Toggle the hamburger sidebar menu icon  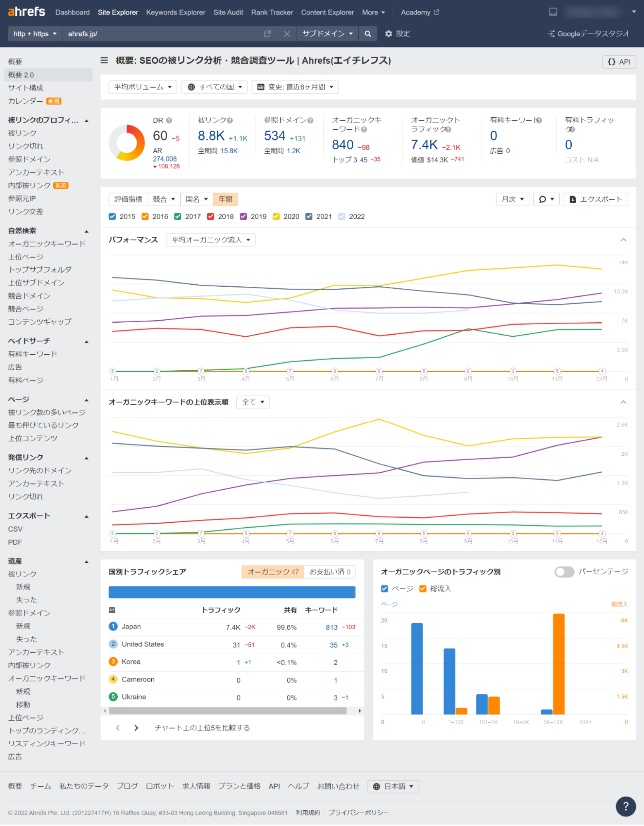pos(104,60)
